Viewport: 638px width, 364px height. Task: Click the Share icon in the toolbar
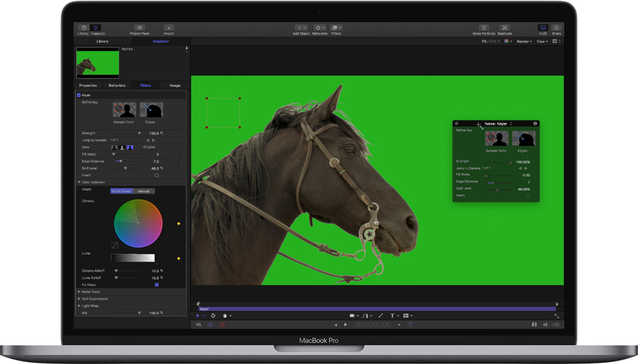(557, 29)
